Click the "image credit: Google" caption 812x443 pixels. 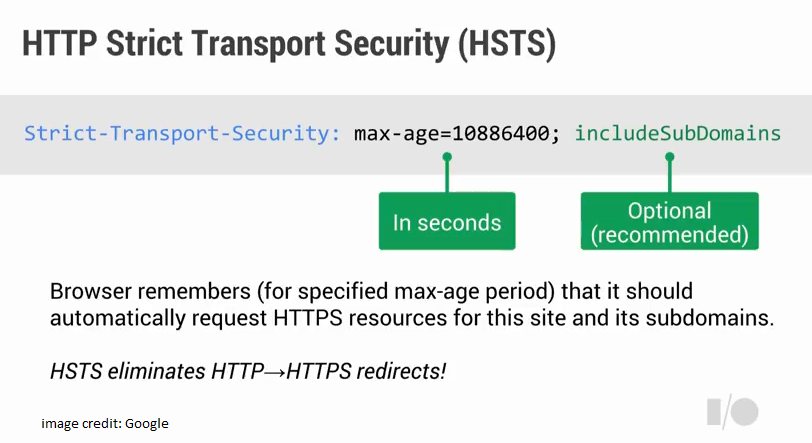[105, 424]
